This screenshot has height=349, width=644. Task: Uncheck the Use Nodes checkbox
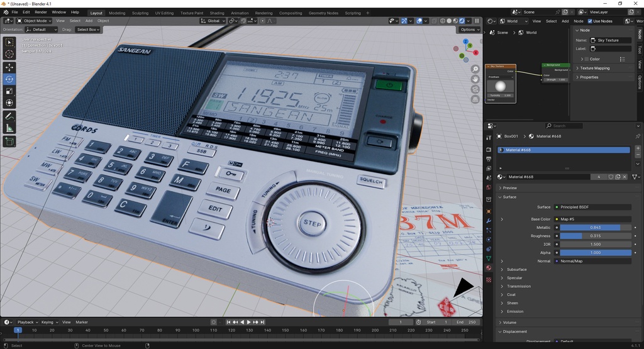pos(590,21)
